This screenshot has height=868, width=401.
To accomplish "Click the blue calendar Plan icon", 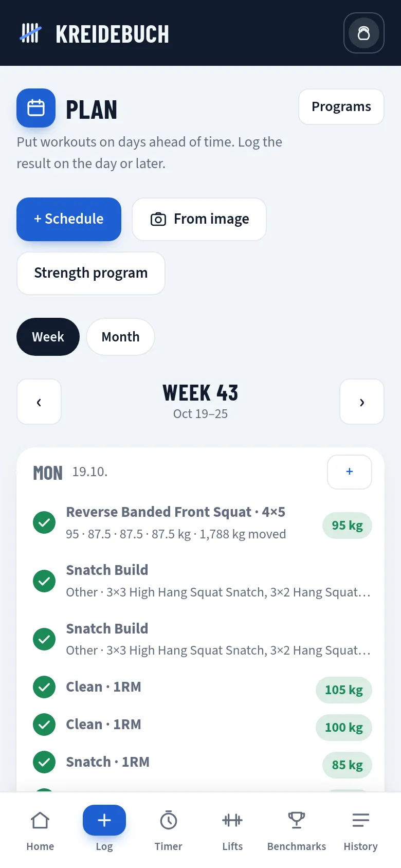I will click(36, 108).
